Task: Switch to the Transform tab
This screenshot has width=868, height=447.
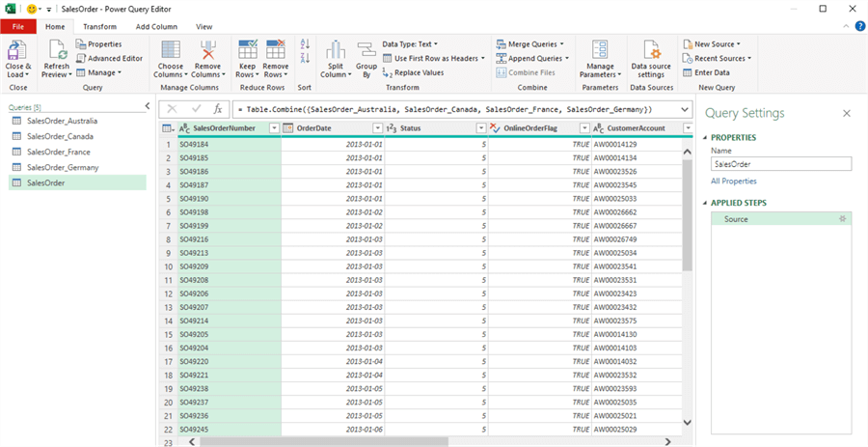Action: (99, 26)
